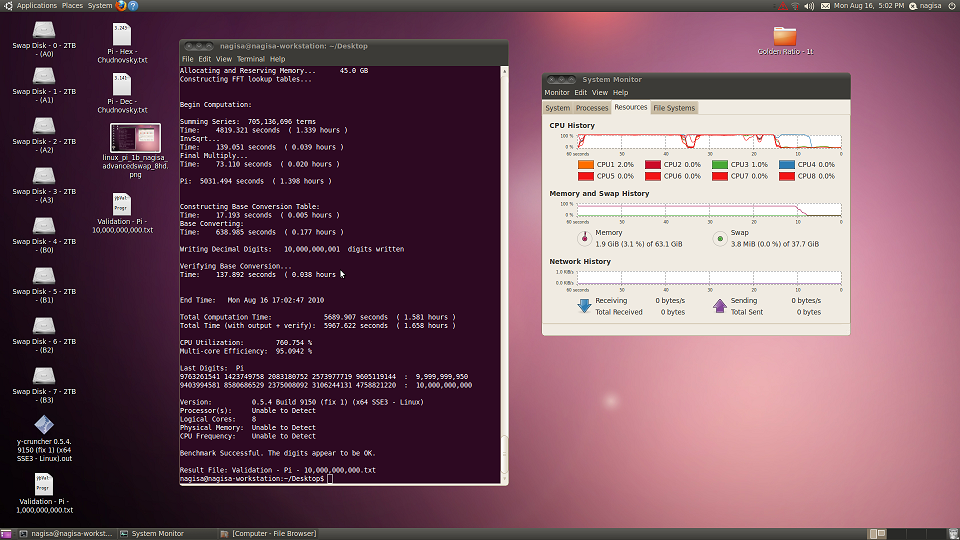
Task: Select the Swap Disk - 7 drive icon
Action: click(44, 376)
